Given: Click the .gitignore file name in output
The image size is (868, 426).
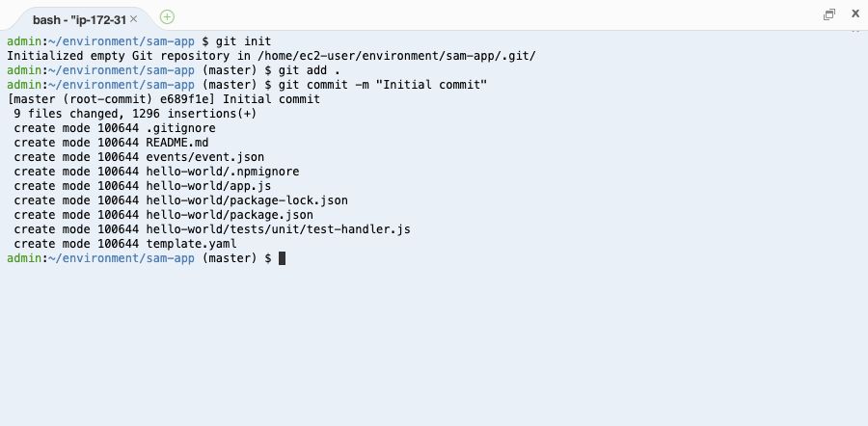Looking at the screenshot, I should click(181, 128).
